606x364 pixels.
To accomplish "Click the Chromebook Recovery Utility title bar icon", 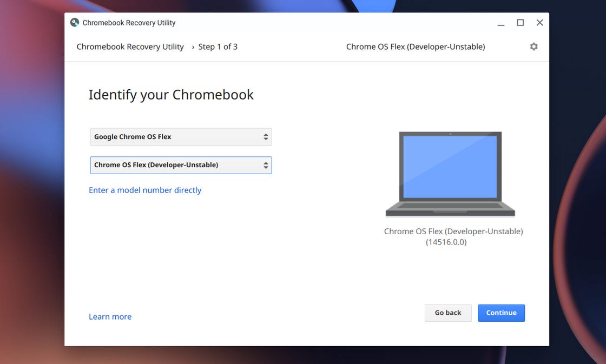I will pos(75,22).
